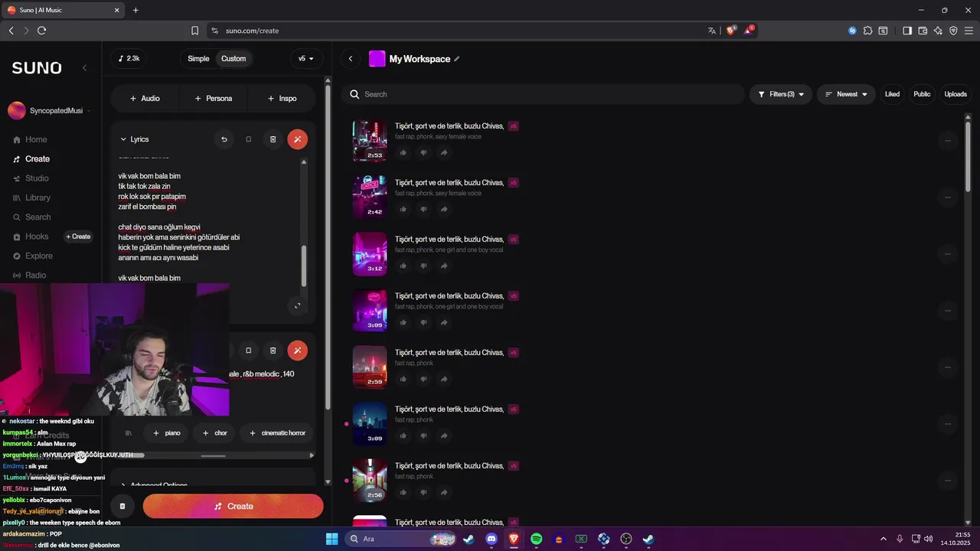This screenshot has width=980, height=551.
Task: Open Radio in the Suno sidebar
Action: (31, 275)
